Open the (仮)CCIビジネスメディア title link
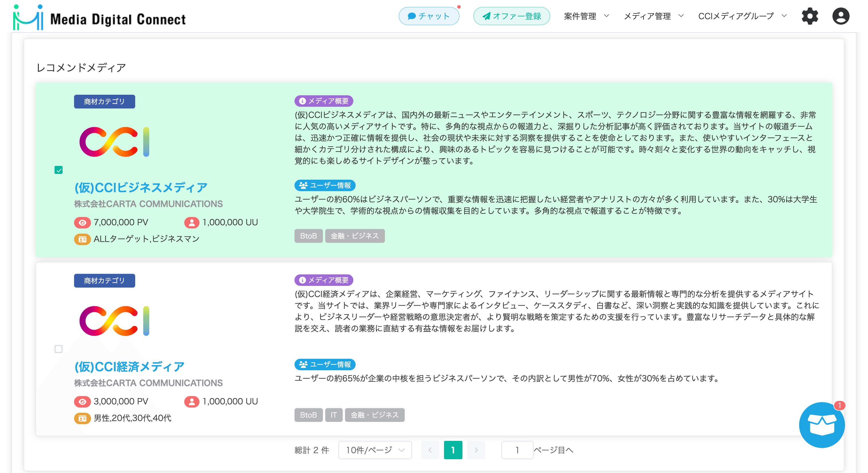 pyautogui.click(x=141, y=187)
